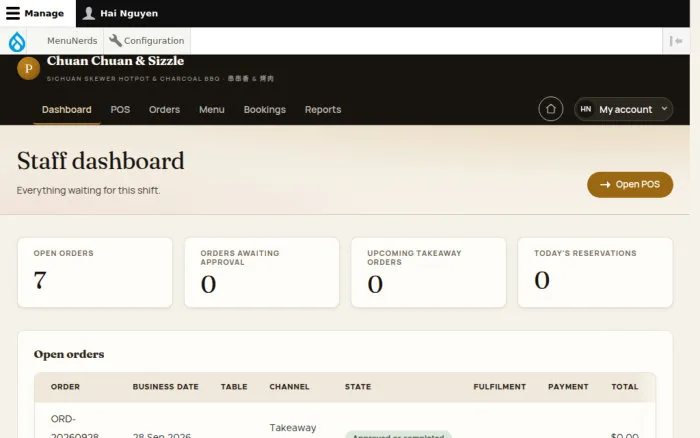Open the Menu tab

(212, 110)
